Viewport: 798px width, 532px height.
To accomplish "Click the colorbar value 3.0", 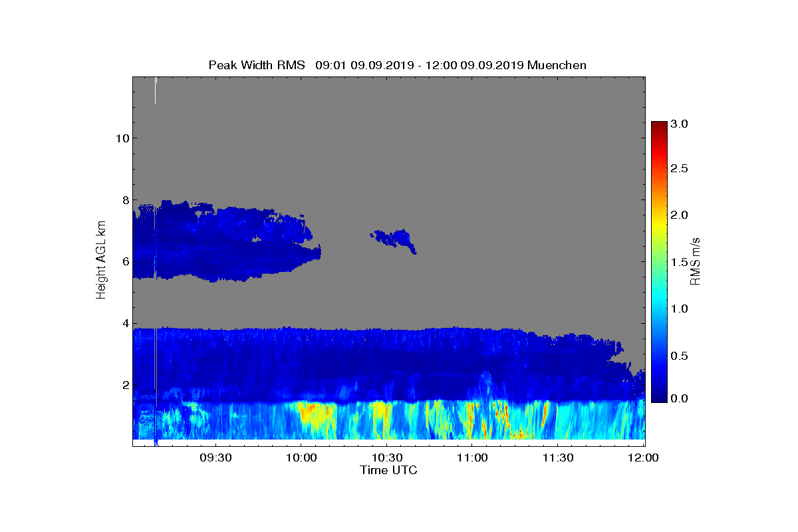I will 679,124.
